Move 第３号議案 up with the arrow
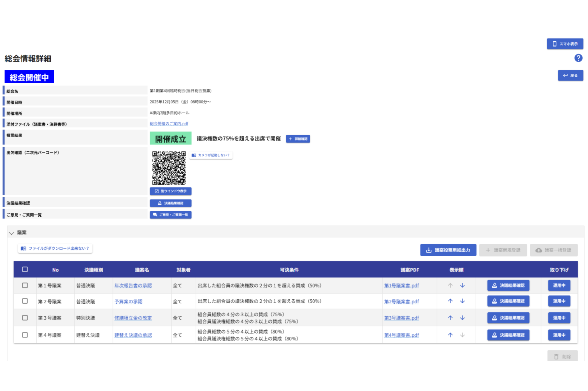Screen dimensions: 588x391 click(450, 318)
